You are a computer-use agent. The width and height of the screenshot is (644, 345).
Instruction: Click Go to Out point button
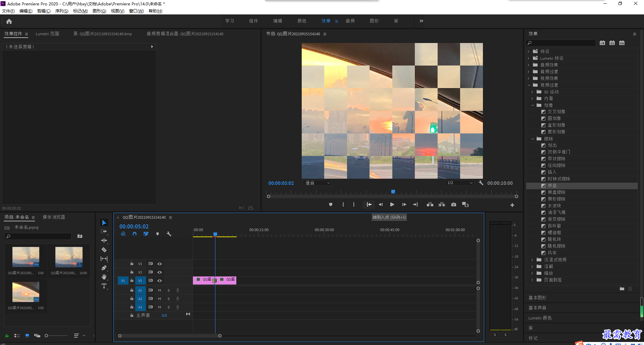pos(415,204)
